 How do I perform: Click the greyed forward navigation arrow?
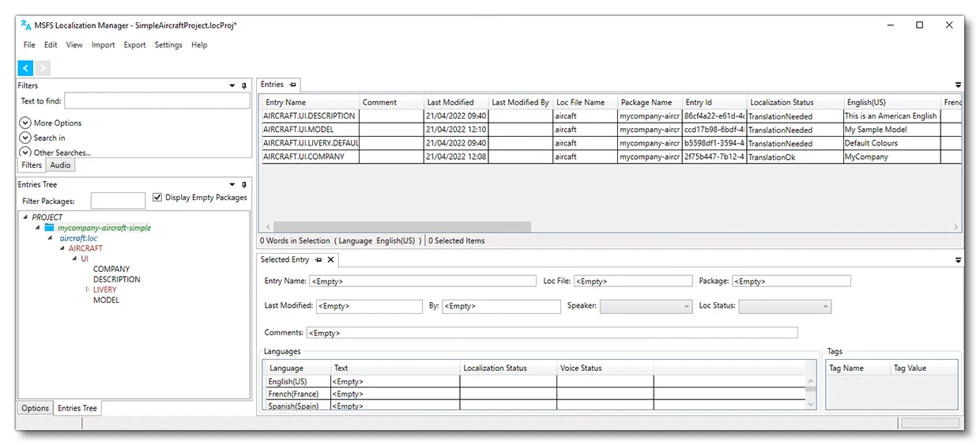point(43,69)
